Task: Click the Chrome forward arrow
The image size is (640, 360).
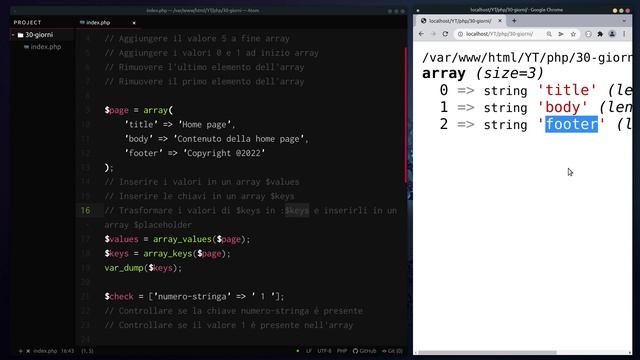Action: coord(433,34)
